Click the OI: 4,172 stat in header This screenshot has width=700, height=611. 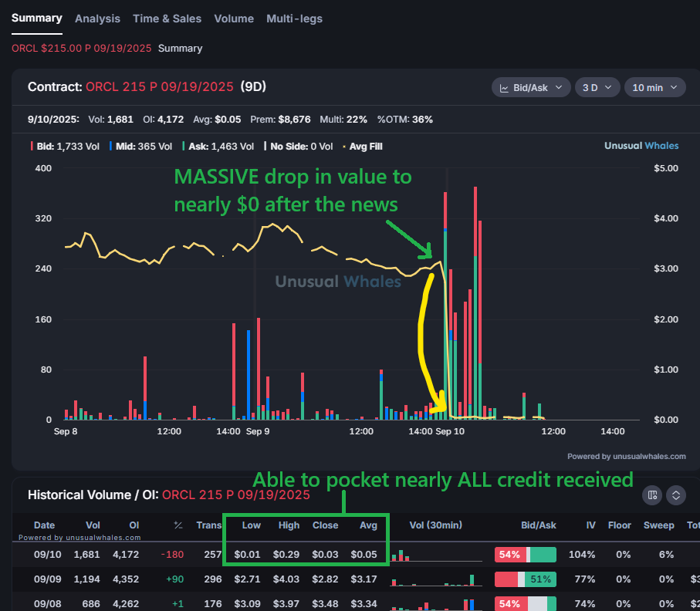point(163,119)
